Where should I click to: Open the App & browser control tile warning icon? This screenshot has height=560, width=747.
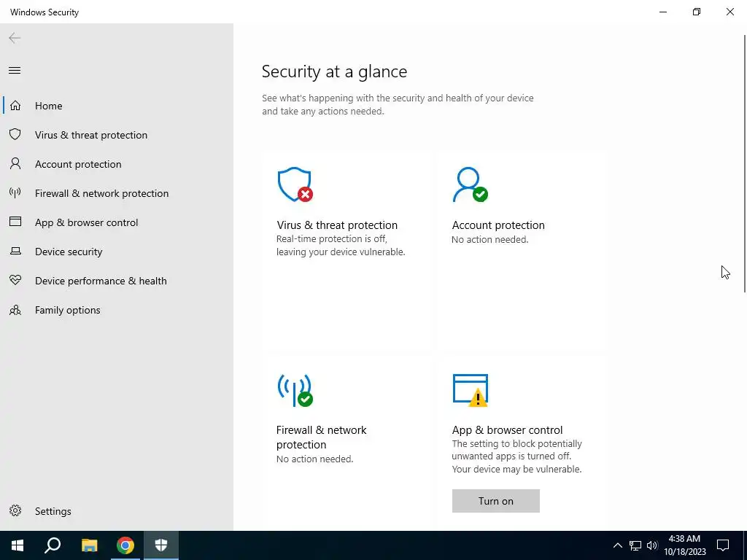click(471, 391)
